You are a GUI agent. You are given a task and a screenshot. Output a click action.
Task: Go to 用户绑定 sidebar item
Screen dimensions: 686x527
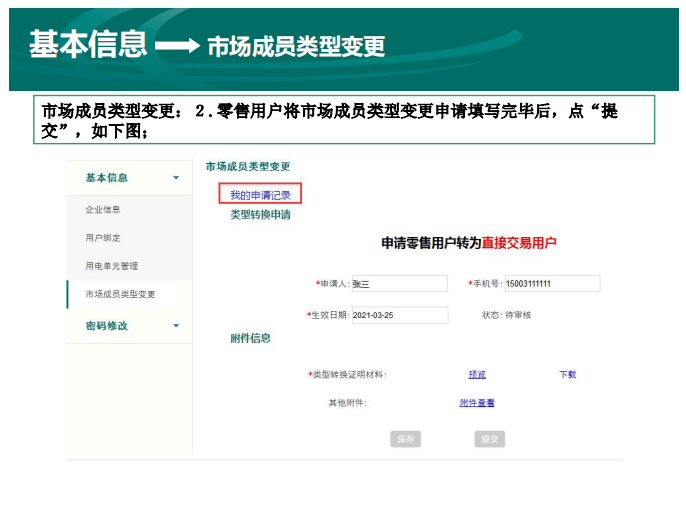pos(103,238)
